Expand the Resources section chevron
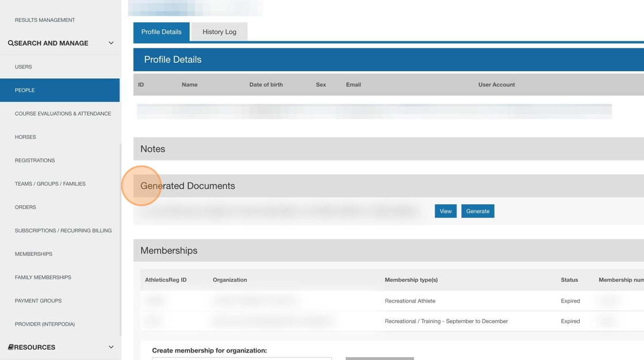 [x=111, y=347]
